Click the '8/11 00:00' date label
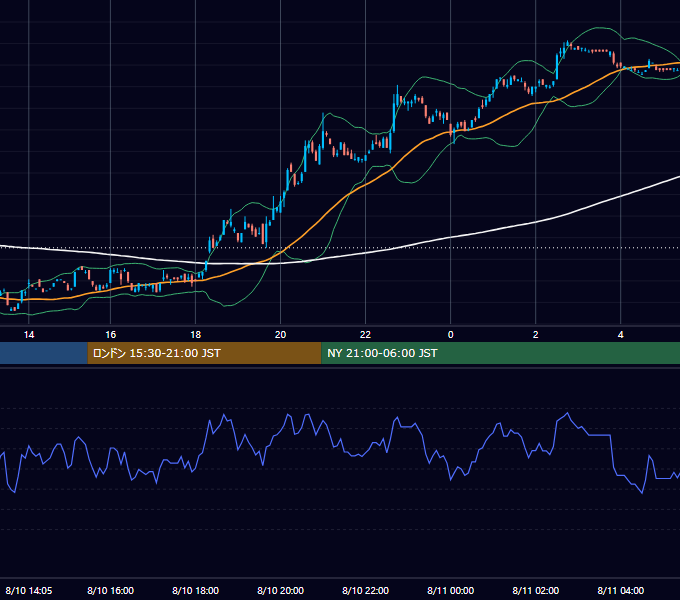Image resolution: width=680 pixels, height=600 pixels. [451, 590]
